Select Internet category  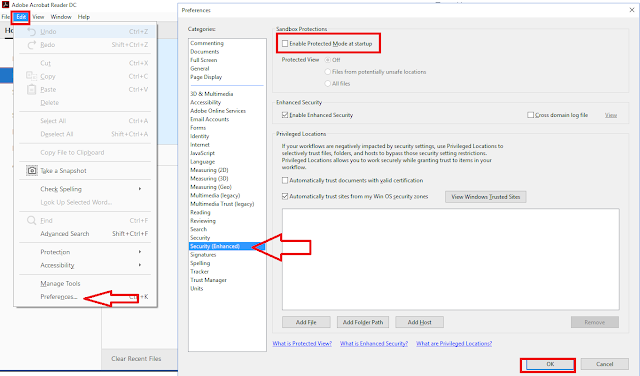200,145
